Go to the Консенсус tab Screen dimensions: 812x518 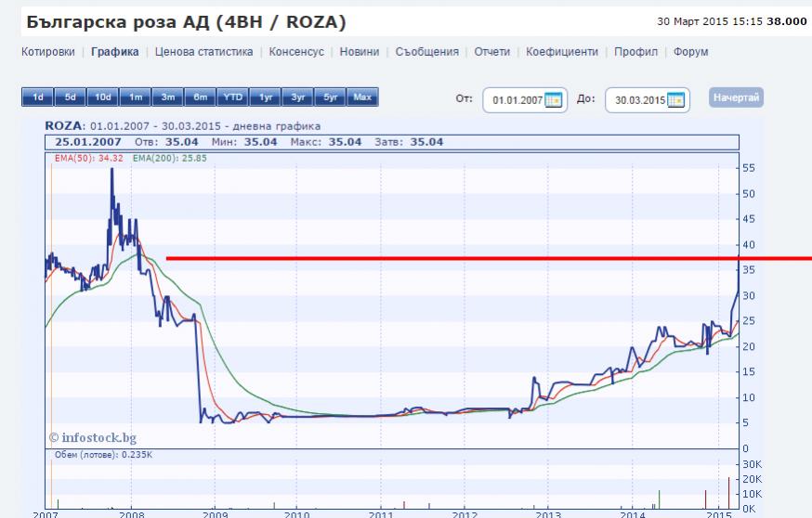[296, 52]
